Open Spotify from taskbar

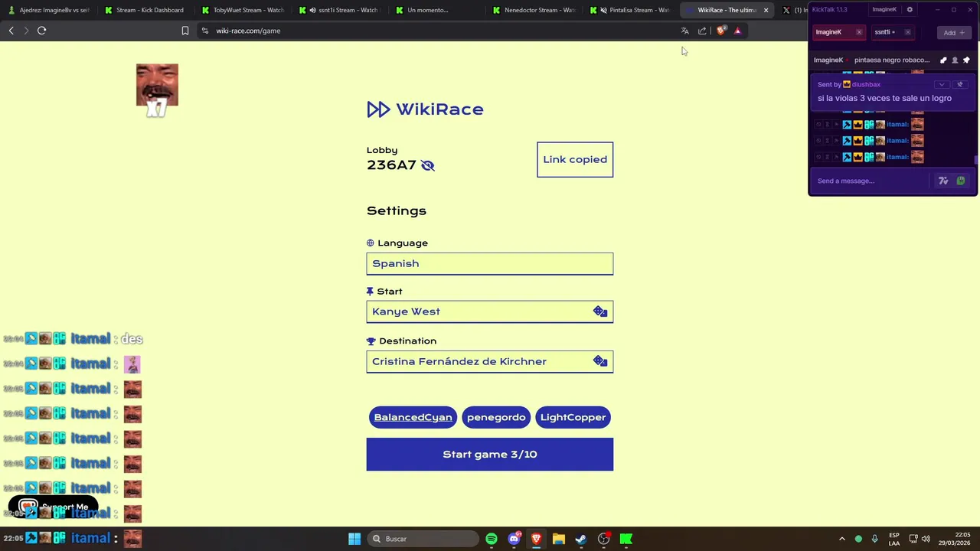492,539
